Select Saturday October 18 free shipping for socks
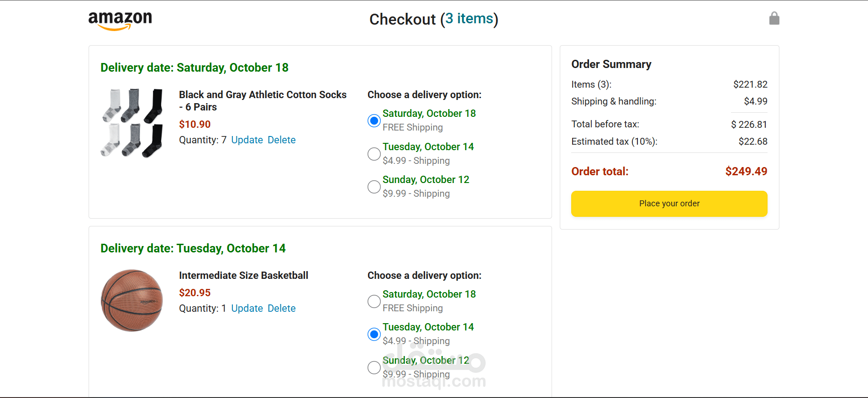The image size is (868, 398). [374, 120]
